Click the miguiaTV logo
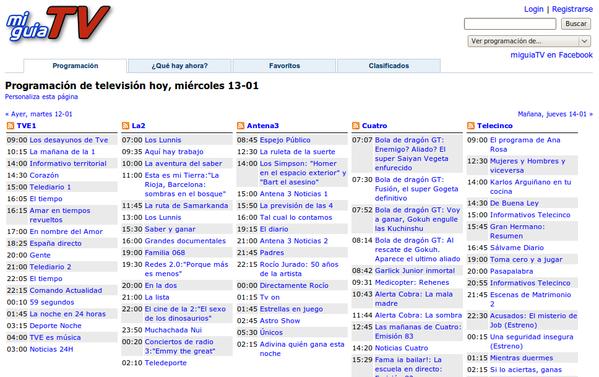This screenshot has width=599, height=377. 58,24
